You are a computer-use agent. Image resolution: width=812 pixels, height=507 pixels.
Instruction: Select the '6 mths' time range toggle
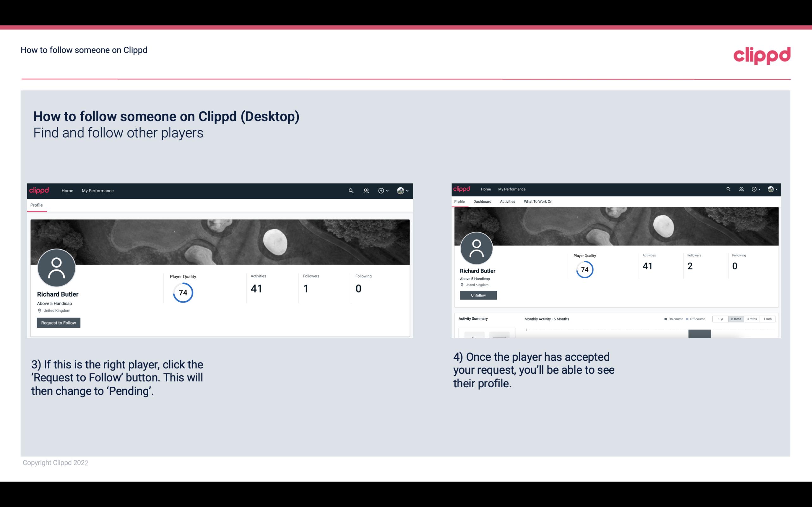tap(735, 319)
